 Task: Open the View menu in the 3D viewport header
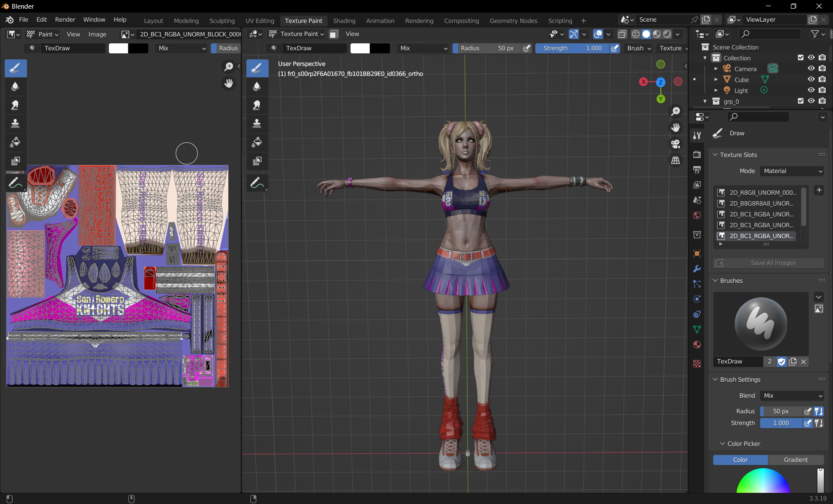coord(352,34)
